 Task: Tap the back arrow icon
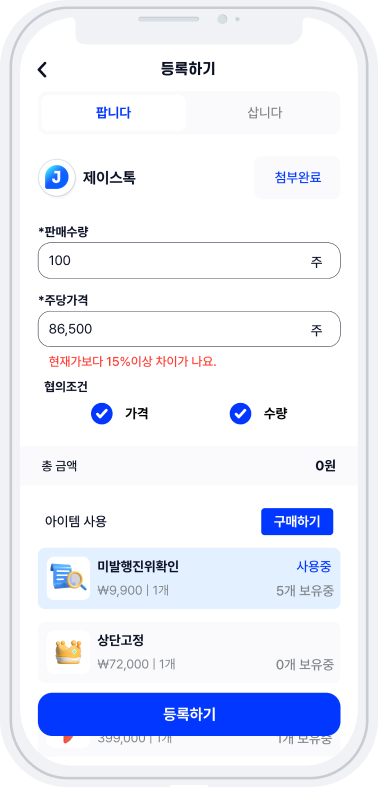tap(42, 70)
